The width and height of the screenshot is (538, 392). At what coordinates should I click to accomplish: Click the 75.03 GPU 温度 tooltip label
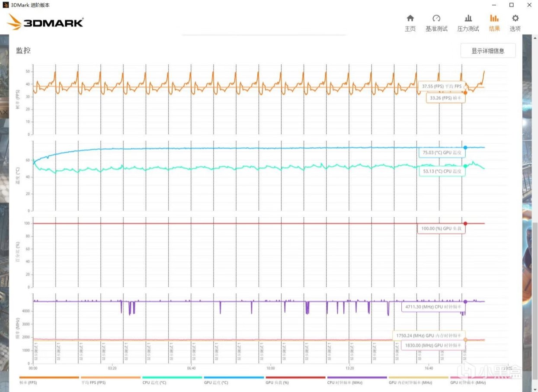point(442,153)
